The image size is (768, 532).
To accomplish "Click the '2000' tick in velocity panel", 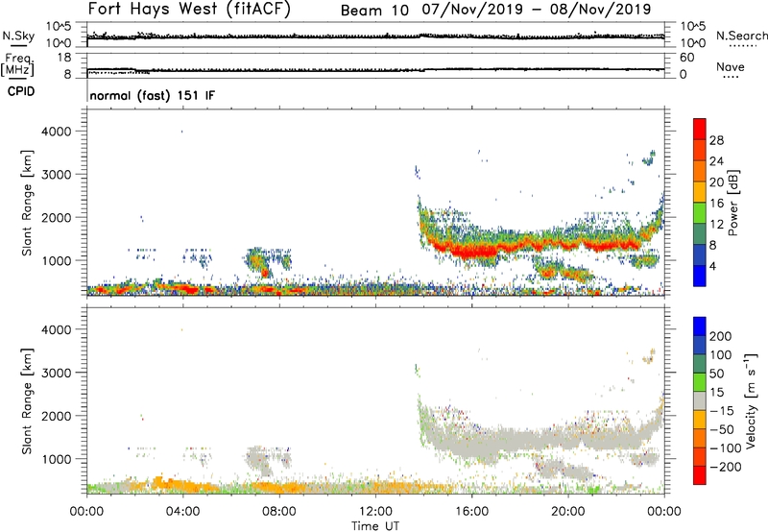I will point(57,416).
